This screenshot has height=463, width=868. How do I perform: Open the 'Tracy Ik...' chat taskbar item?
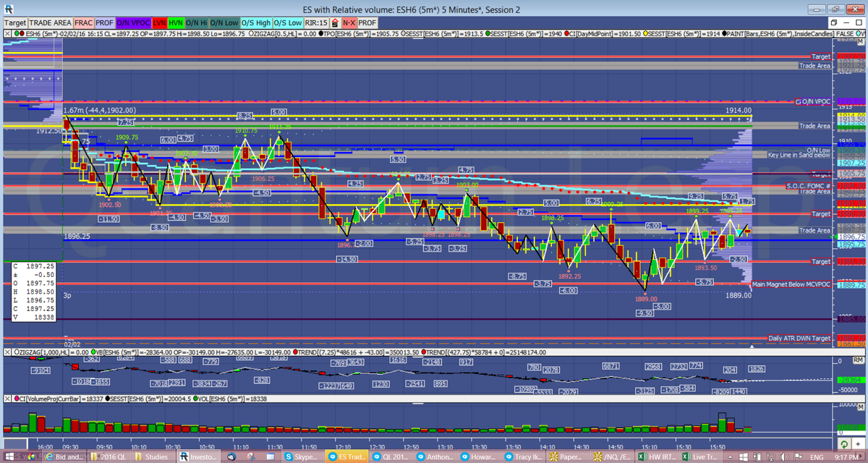(x=524, y=457)
